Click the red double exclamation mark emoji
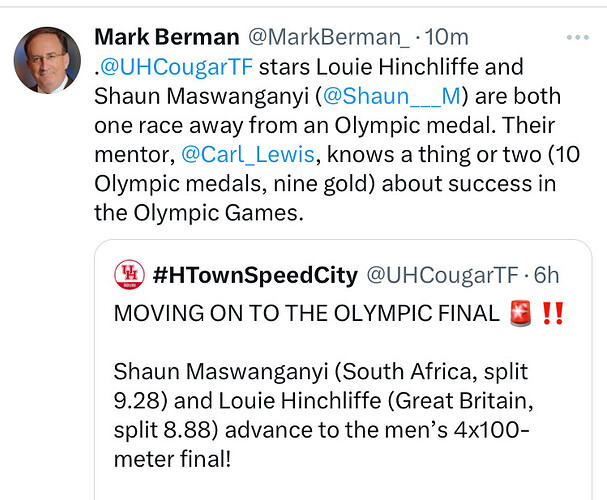Viewport: 607px width, 500px height. (x=552, y=313)
